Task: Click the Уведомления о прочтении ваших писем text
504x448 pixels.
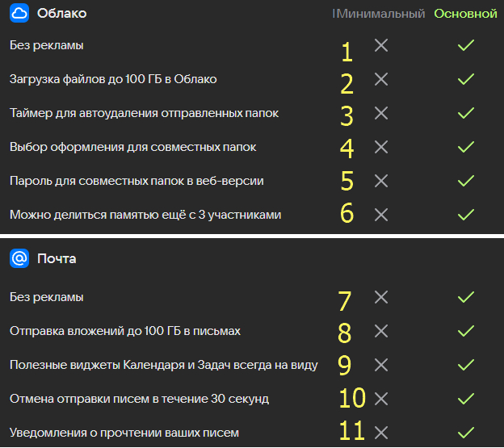Action: tap(124, 433)
